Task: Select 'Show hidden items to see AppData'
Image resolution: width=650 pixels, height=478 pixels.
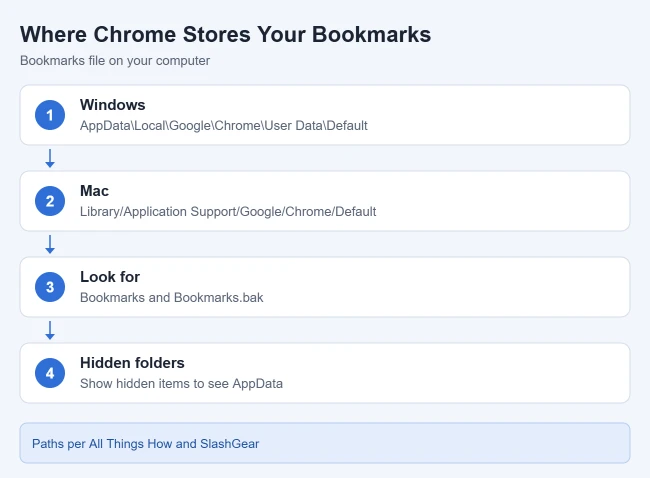Action: click(x=182, y=383)
